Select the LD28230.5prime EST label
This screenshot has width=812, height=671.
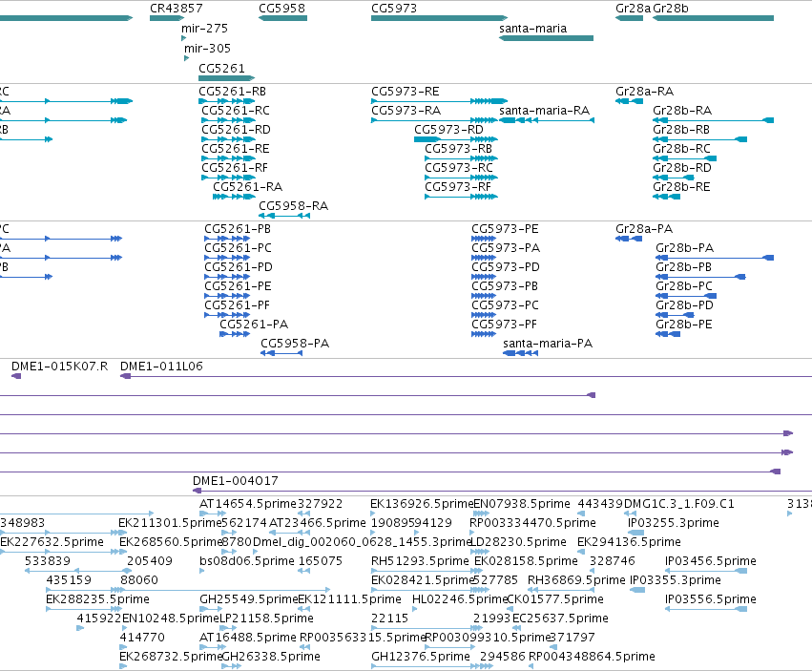[518, 542]
